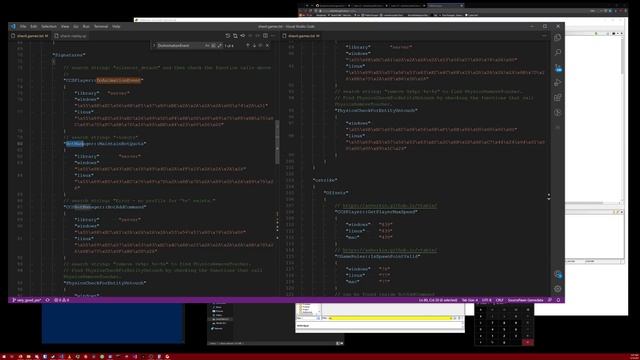Go to next match in find widget
Screen dimensions: 640x360
[x=254, y=46]
